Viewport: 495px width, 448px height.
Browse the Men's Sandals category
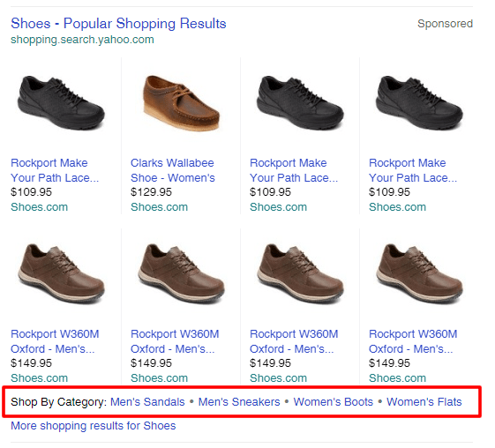147,402
